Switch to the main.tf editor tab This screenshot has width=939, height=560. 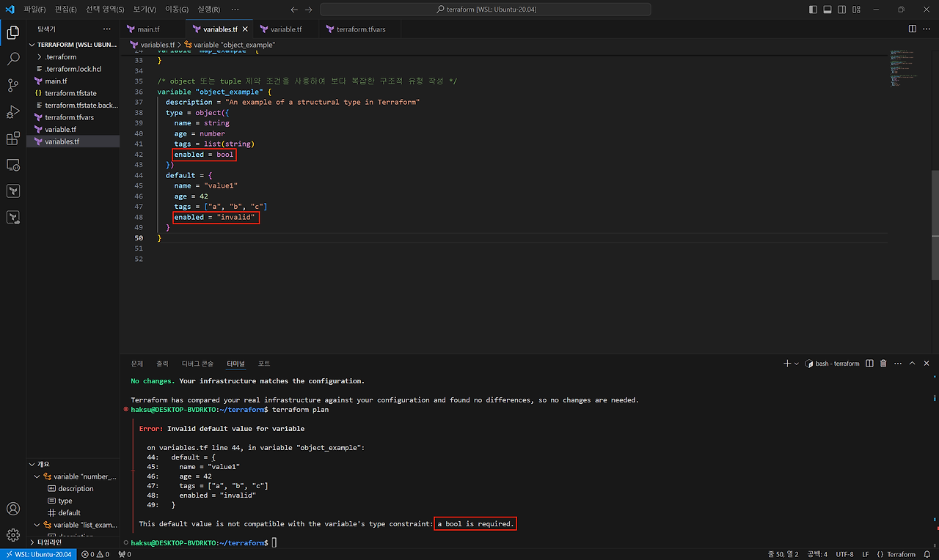[147, 29]
